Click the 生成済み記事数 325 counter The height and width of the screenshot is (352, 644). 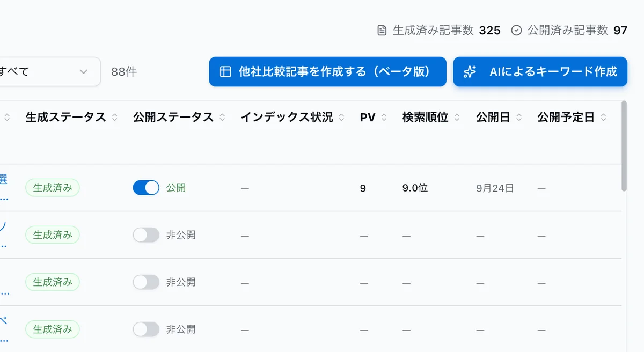[438, 31]
